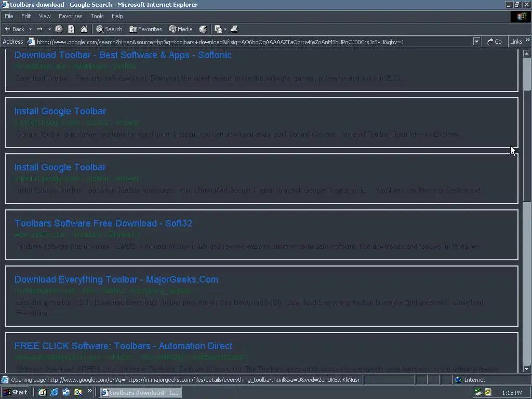Click the 1:18 PM clock

coord(512,393)
